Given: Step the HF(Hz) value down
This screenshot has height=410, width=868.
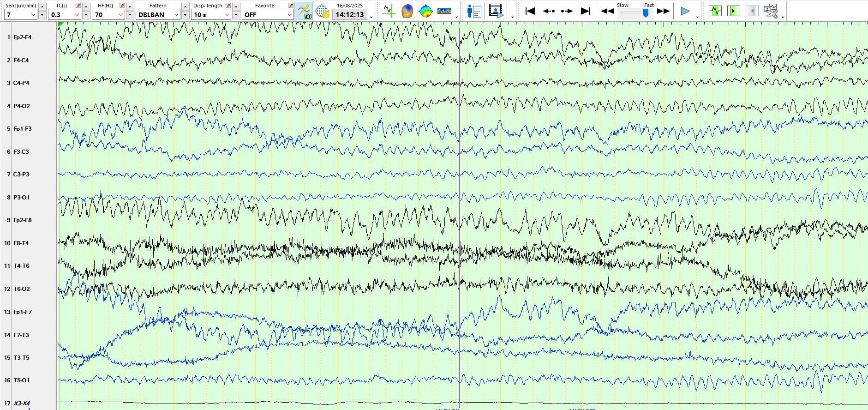Looking at the screenshot, I should pyautogui.click(x=130, y=15).
